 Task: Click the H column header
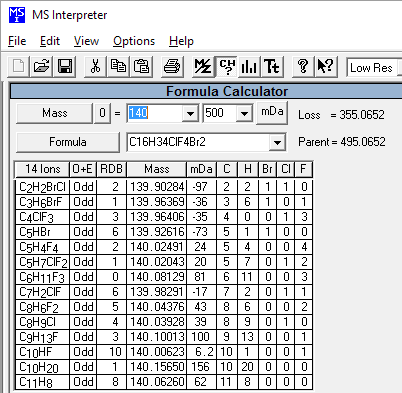pyautogui.click(x=248, y=169)
